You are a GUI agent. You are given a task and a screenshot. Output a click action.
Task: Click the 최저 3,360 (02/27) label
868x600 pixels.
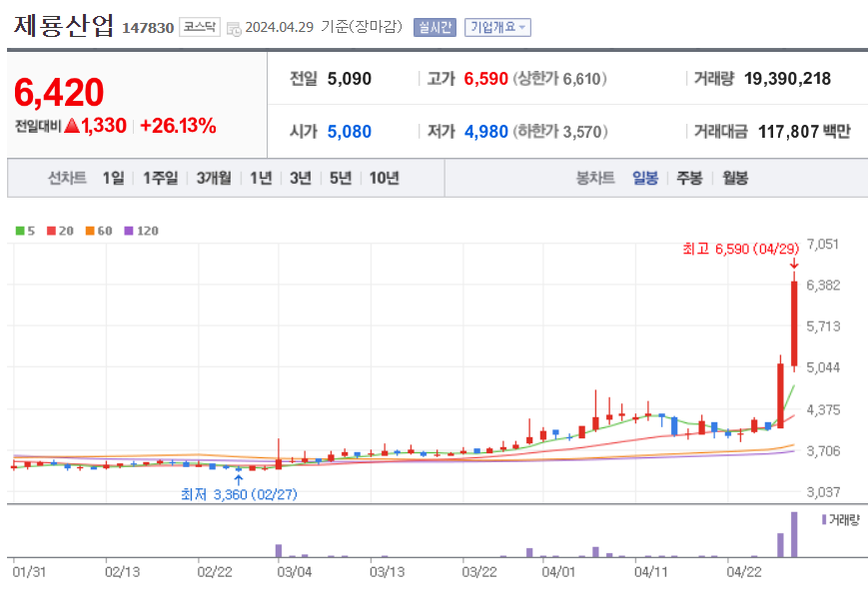coord(239,494)
